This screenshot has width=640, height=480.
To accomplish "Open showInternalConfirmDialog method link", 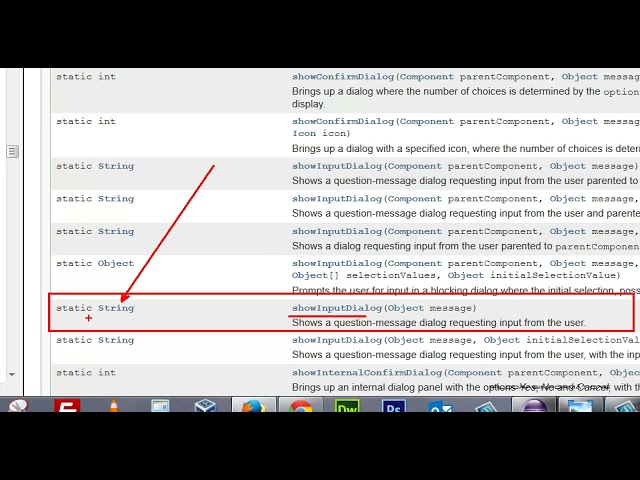I will [367, 373].
